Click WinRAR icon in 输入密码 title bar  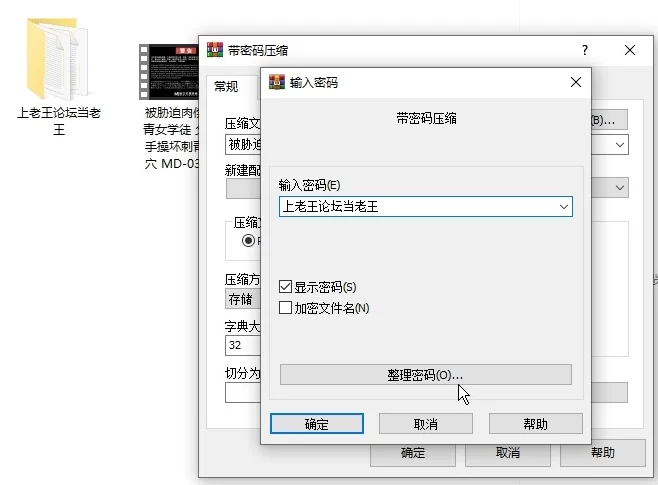coord(277,83)
